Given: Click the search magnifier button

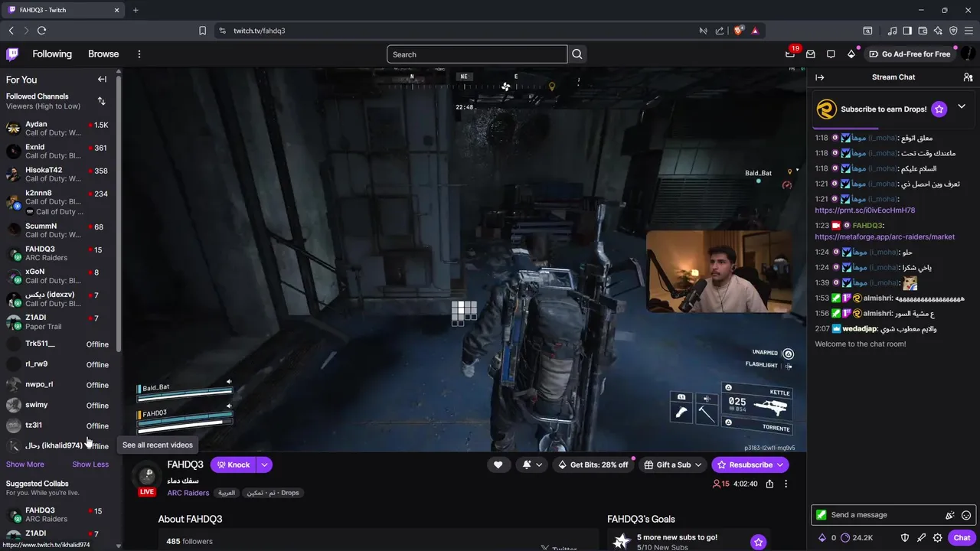Looking at the screenshot, I should pyautogui.click(x=577, y=54).
